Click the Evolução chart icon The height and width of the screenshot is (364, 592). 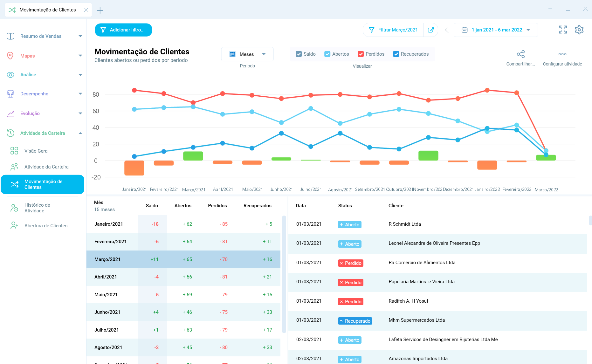[x=10, y=113]
